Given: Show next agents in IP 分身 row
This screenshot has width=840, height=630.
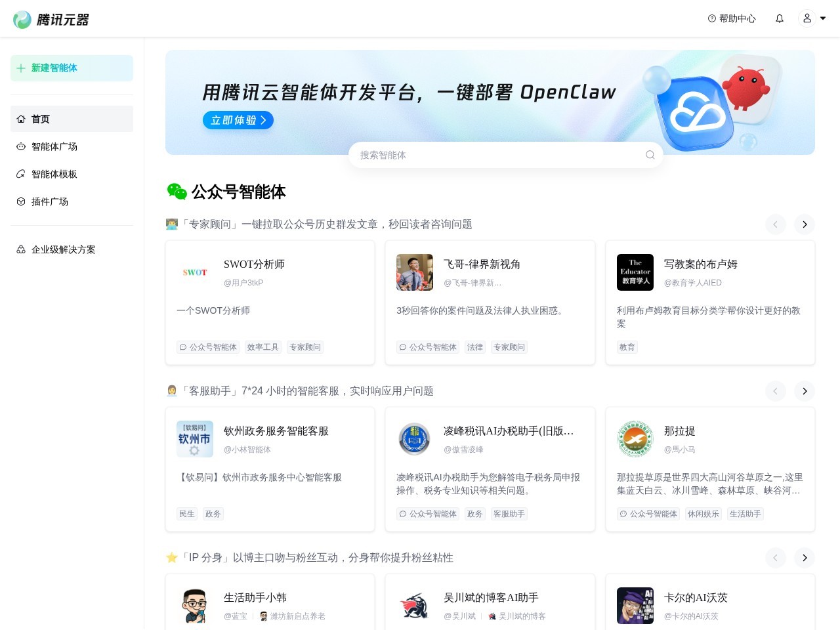Looking at the screenshot, I should tap(805, 558).
